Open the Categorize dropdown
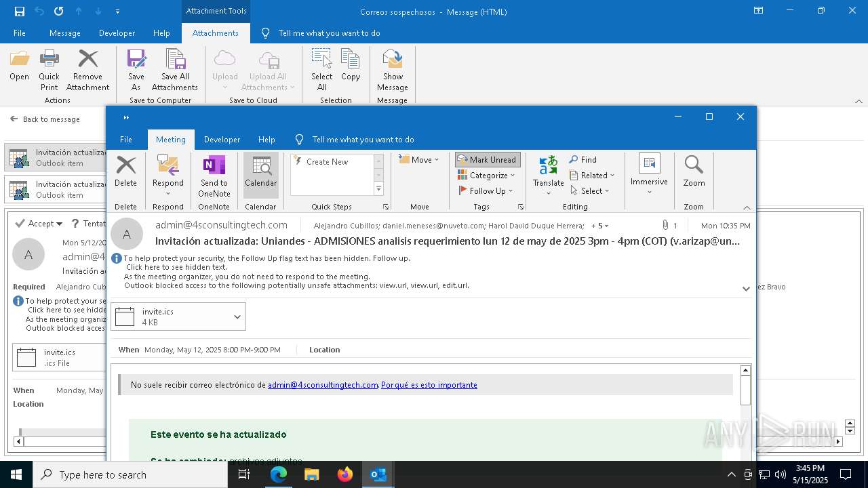The image size is (868, 488). (x=486, y=176)
